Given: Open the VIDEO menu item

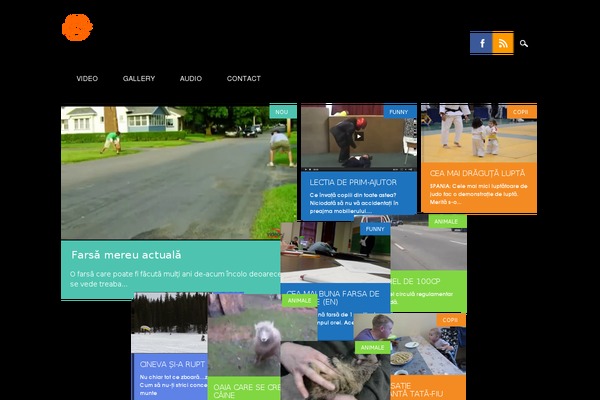Looking at the screenshot, I should coord(87,78).
